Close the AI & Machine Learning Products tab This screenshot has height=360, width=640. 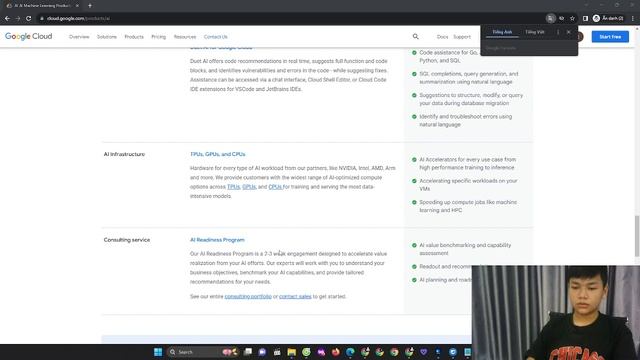(x=77, y=6)
